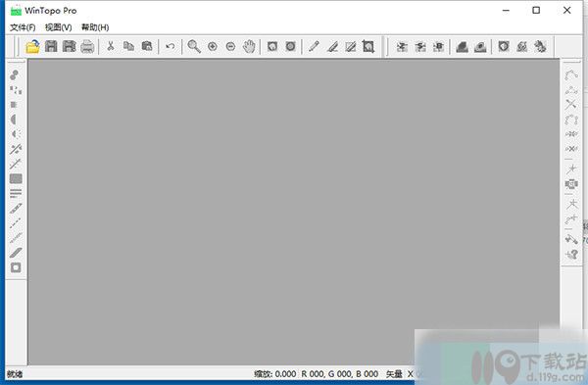Open the 文件(F) menu
This screenshot has height=385, width=588.
pyautogui.click(x=23, y=27)
